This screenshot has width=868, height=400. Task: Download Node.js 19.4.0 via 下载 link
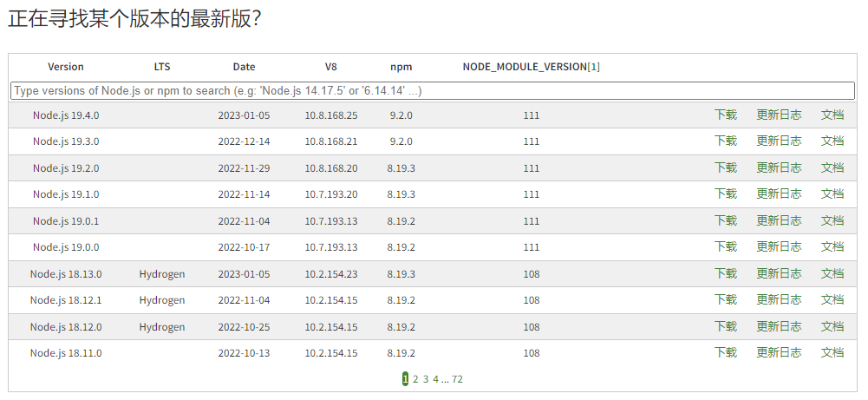click(x=725, y=115)
